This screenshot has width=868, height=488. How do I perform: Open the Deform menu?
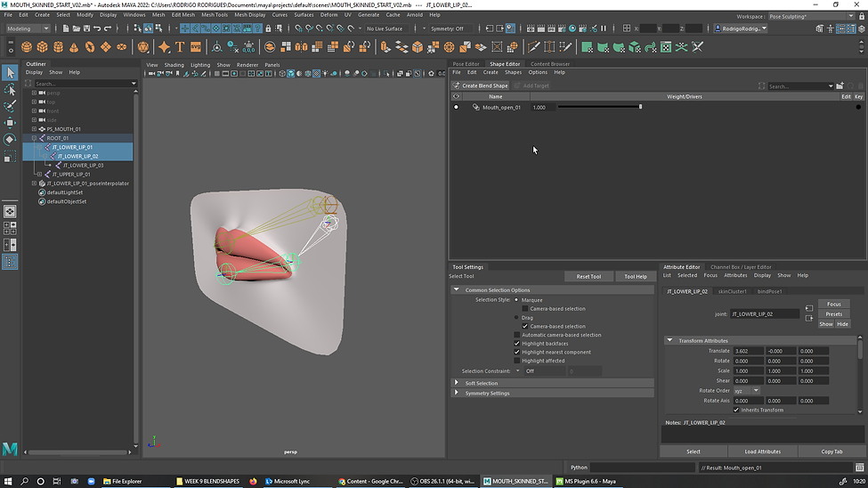click(329, 15)
